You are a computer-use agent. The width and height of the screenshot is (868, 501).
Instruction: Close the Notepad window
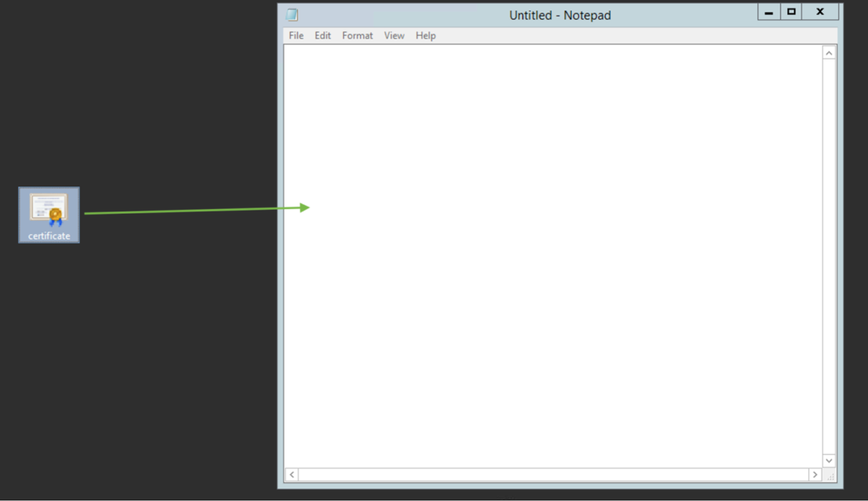(x=820, y=12)
